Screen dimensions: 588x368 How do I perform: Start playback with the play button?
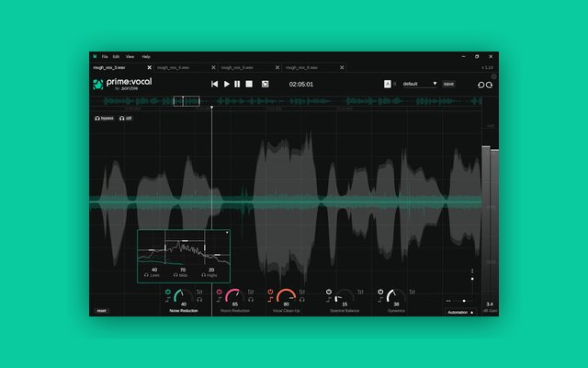[227, 84]
